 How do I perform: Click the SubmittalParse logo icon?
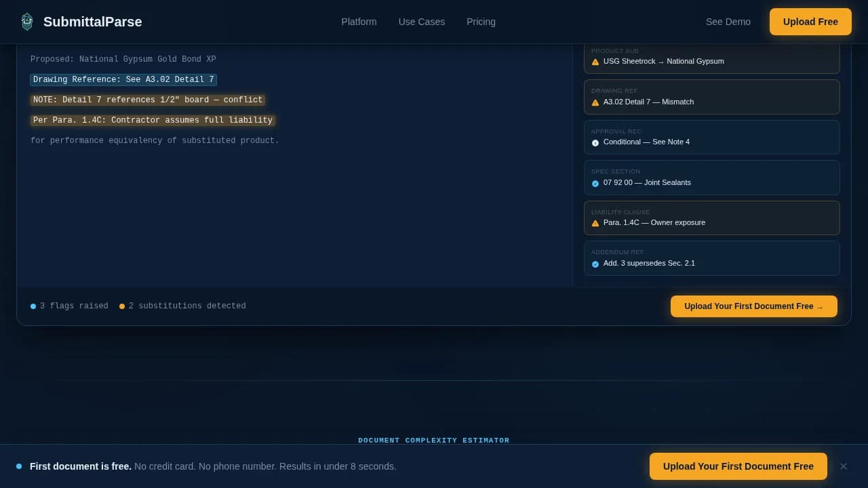27,22
